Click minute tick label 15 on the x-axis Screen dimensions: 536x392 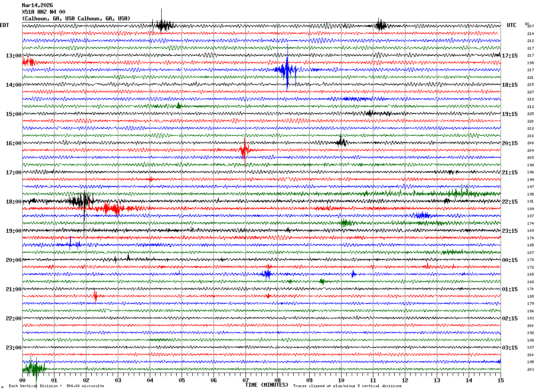point(500,380)
